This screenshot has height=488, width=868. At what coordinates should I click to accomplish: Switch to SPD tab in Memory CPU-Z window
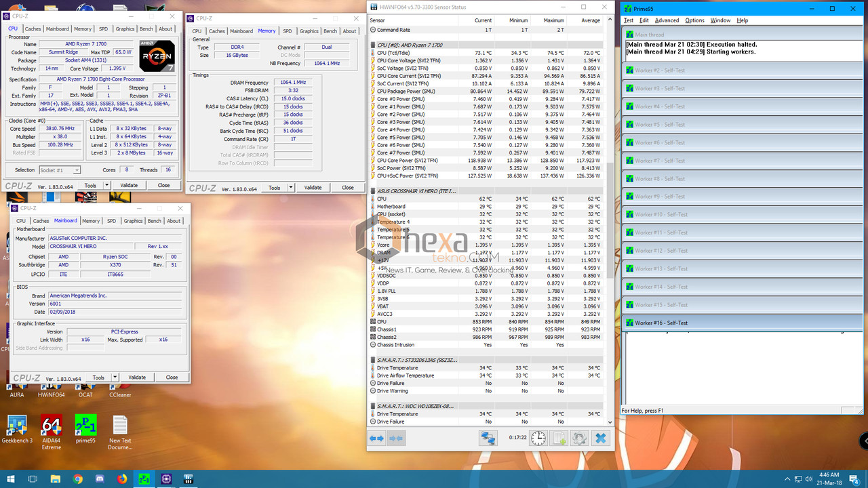288,31
